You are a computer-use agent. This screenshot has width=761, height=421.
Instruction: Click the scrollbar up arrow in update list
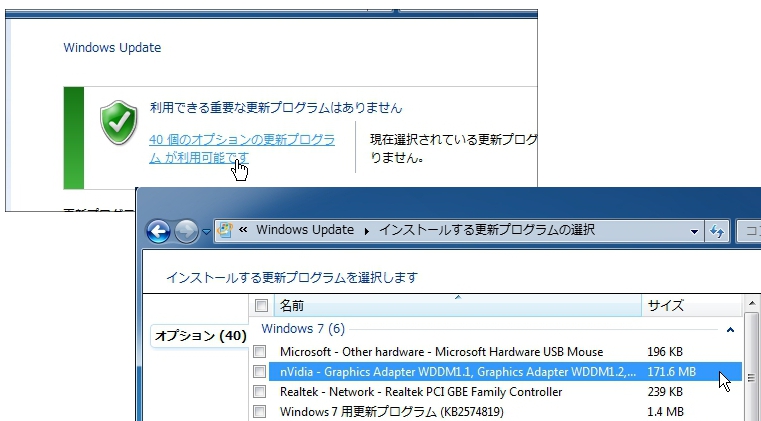coord(751,304)
